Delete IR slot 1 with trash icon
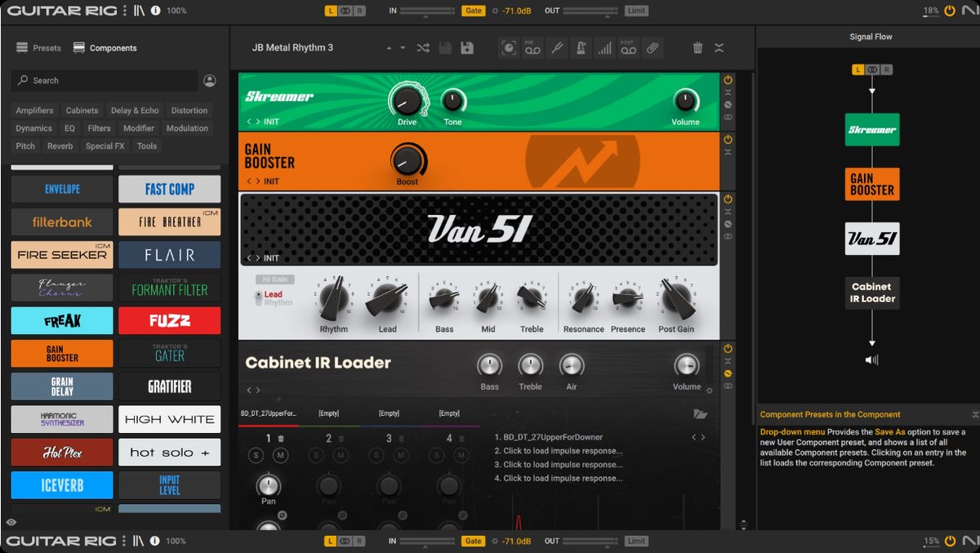Image resolution: width=980 pixels, height=553 pixels. coord(281,439)
